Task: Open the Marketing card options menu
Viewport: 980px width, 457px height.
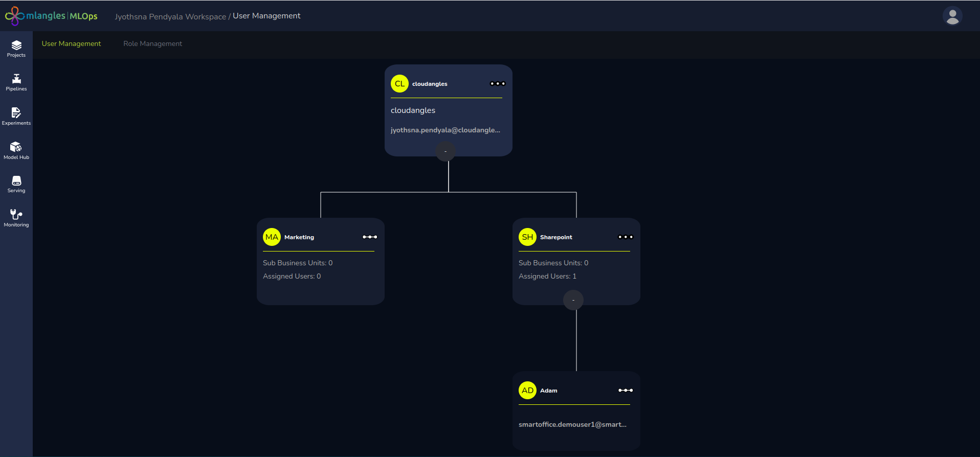Action: [x=369, y=237]
